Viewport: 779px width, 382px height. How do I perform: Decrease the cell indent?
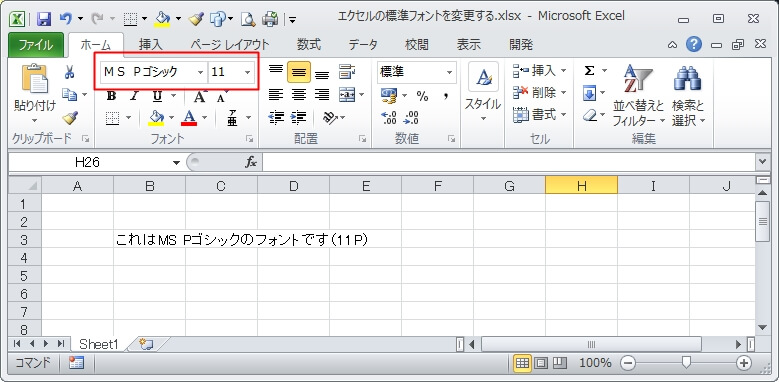[x=276, y=117]
